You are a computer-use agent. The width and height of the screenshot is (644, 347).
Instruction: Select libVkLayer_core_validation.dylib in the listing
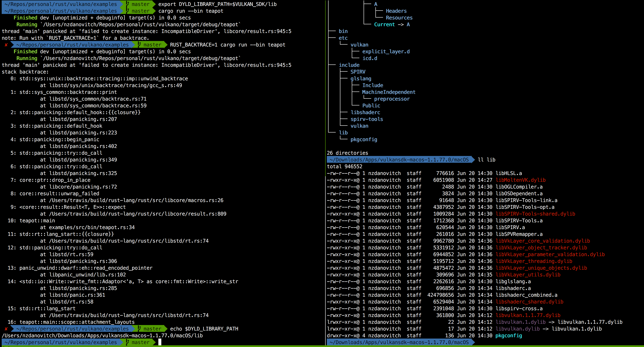point(540,241)
